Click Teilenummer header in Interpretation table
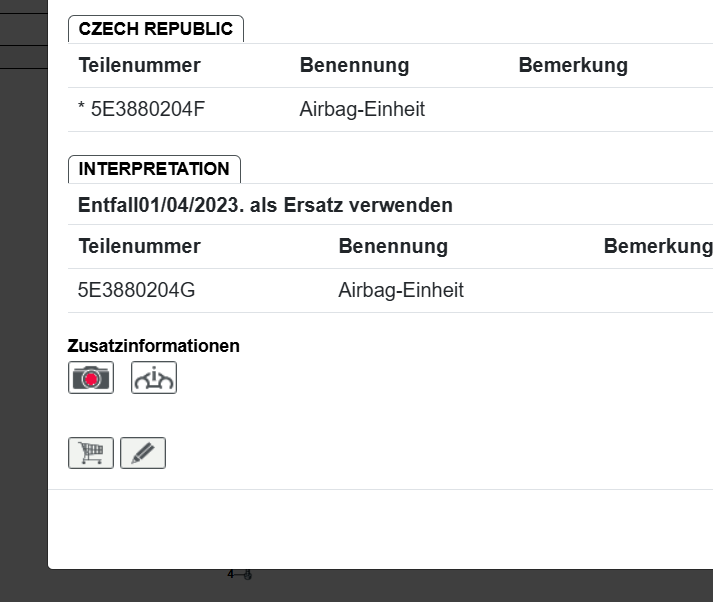This screenshot has width=713, height=602. [139, 246]
